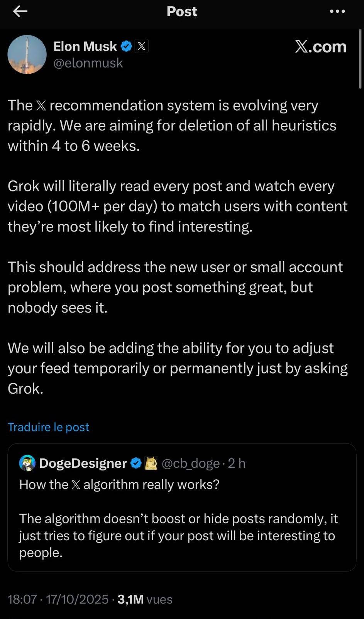Tap DogeDesigner's blue verified badge
The width and height of the screenshot is (364, 619).
tap(136, 463)
